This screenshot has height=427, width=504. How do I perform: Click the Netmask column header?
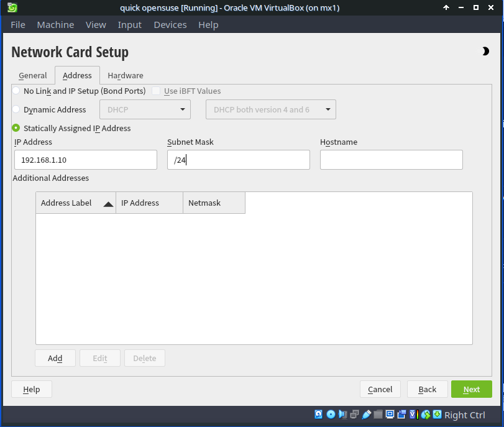tap(214, 203)
